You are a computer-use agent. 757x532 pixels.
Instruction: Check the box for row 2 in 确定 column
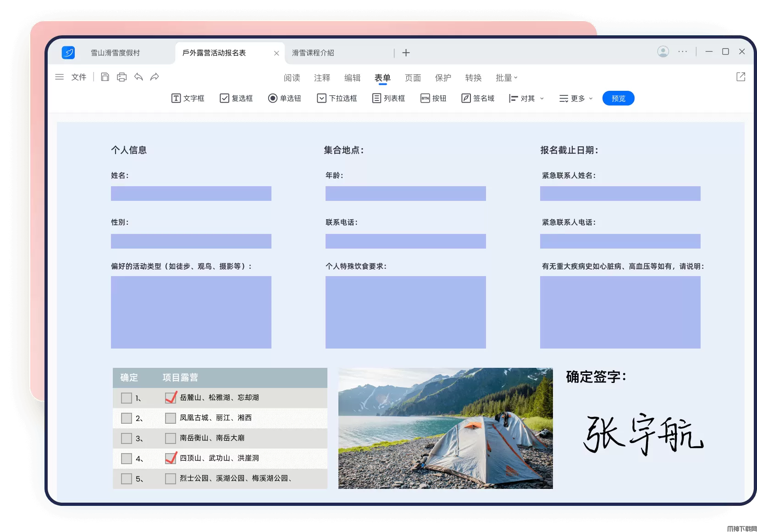point(127,418)
